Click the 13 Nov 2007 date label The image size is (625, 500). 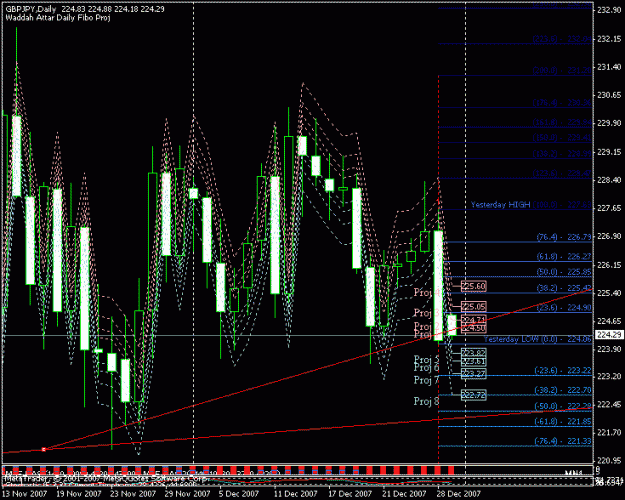coord(25,494)
